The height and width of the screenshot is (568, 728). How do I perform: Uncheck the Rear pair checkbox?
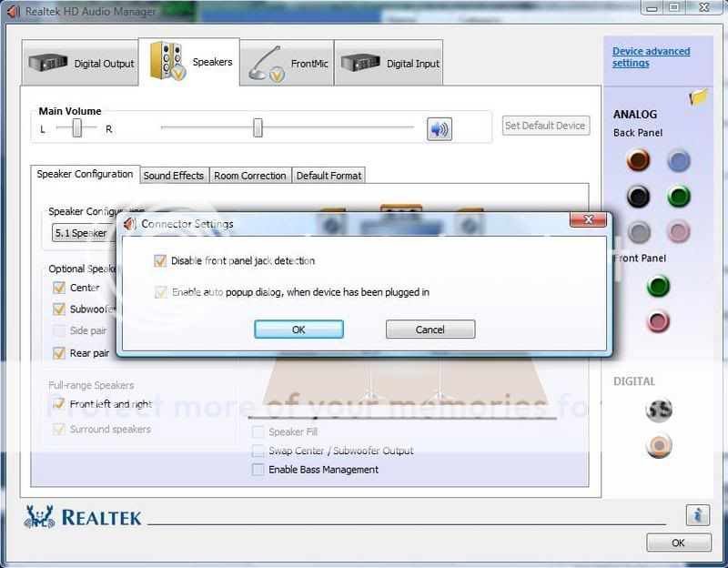tap(59, 353)
